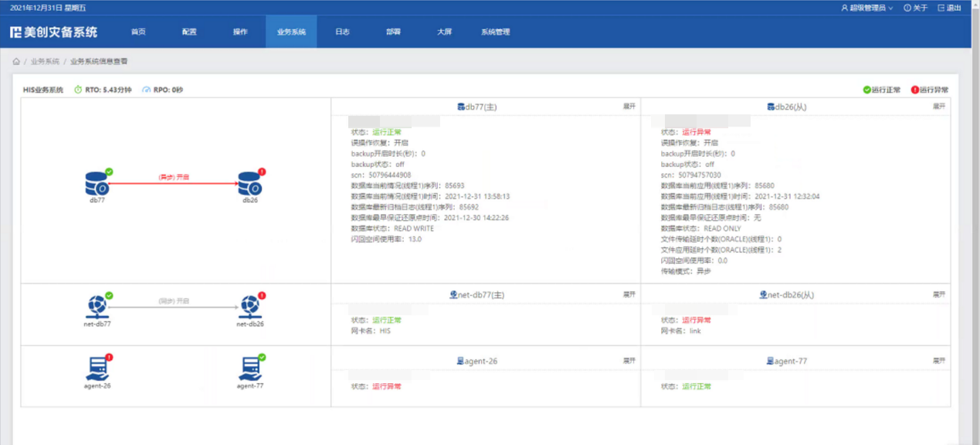980x445 pixels.
Task: Click the RPO gauge icon
Action: [147, 89]
